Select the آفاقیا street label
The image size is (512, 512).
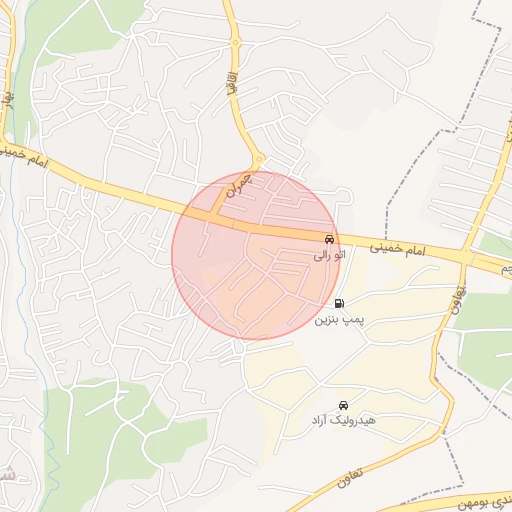[x=232, y=84]
